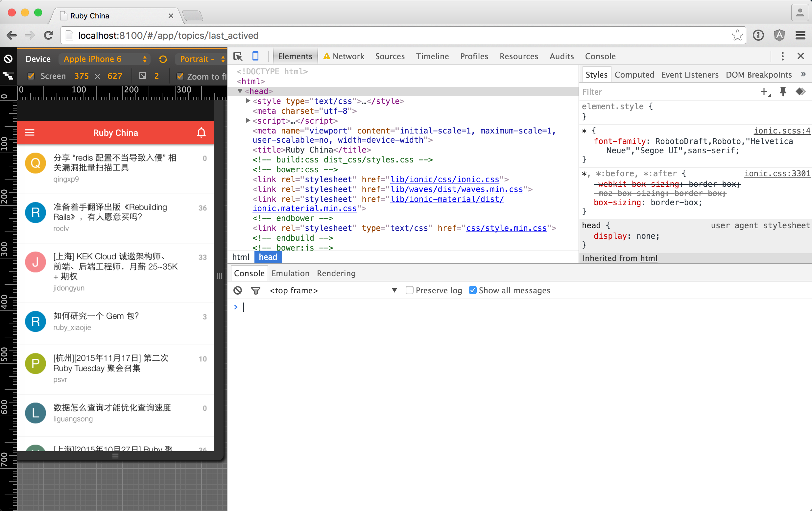Image resolution: width=812 pixels, height=511 pixels.
Task: Click the ionic.scss:4 source link
Action: coord(781,131)
